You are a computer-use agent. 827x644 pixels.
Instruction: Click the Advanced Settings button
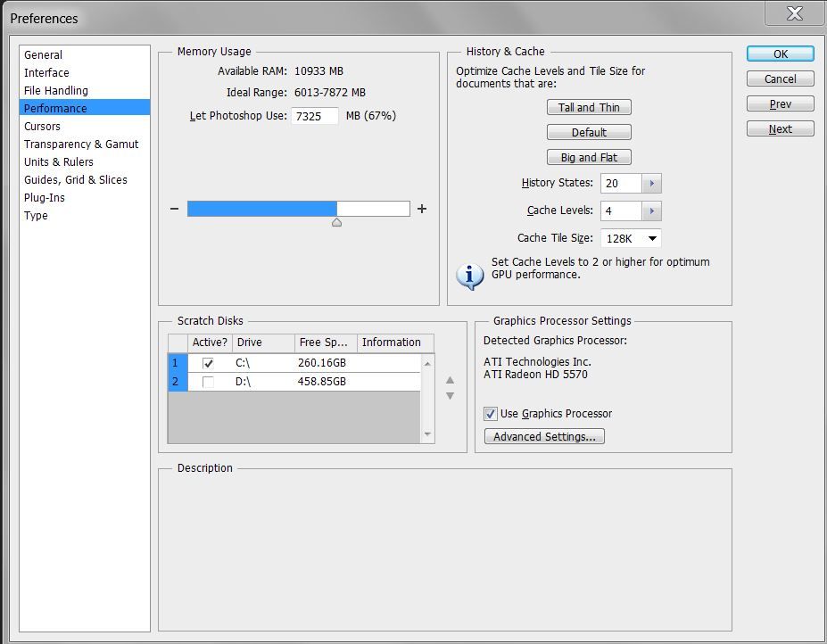[x=544, y=437]
